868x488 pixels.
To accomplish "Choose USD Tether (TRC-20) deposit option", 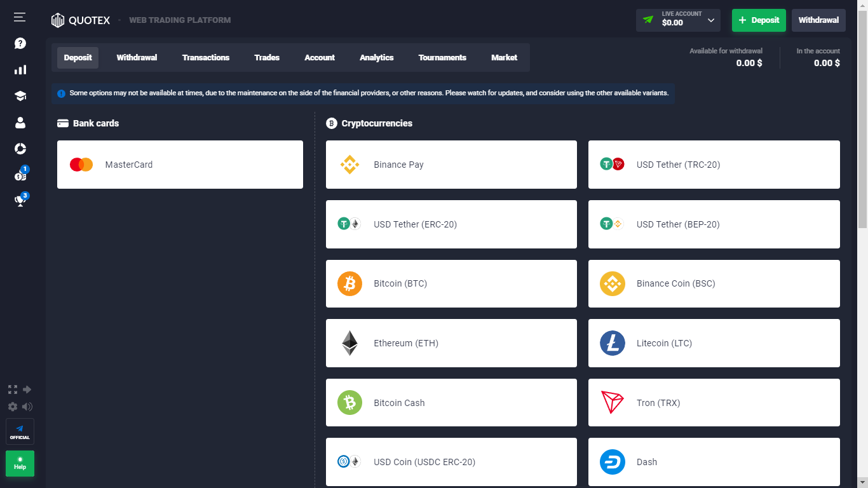I will [x=714, y=165].
